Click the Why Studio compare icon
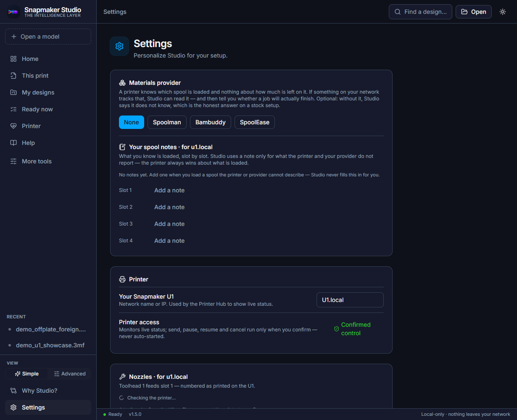The width and height of the screenshot is (517, 420). pos(13,391)
